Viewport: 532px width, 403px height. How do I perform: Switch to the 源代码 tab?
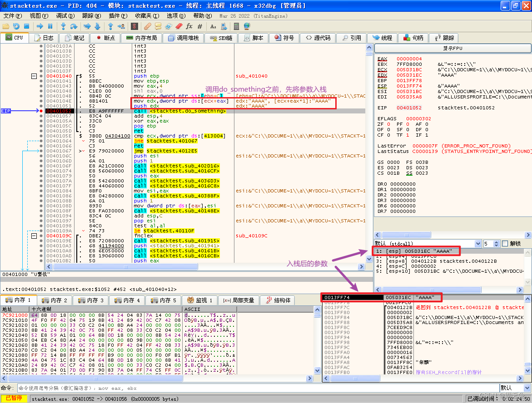(x=318, y=38)
